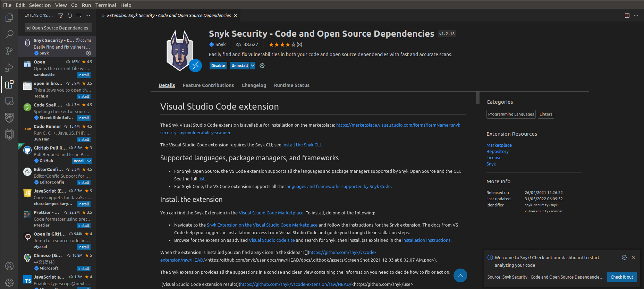Click the Snyk publisher name link

click(220, 44)
